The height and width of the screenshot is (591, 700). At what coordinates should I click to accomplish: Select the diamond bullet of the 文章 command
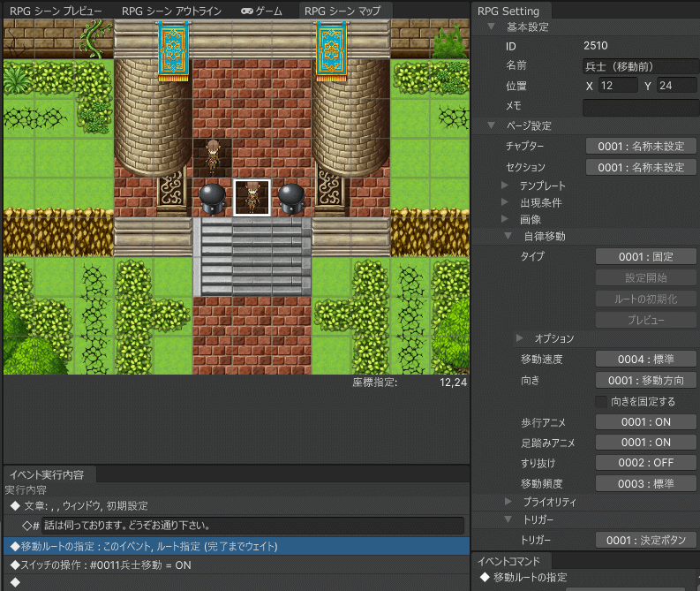point(15,505)
